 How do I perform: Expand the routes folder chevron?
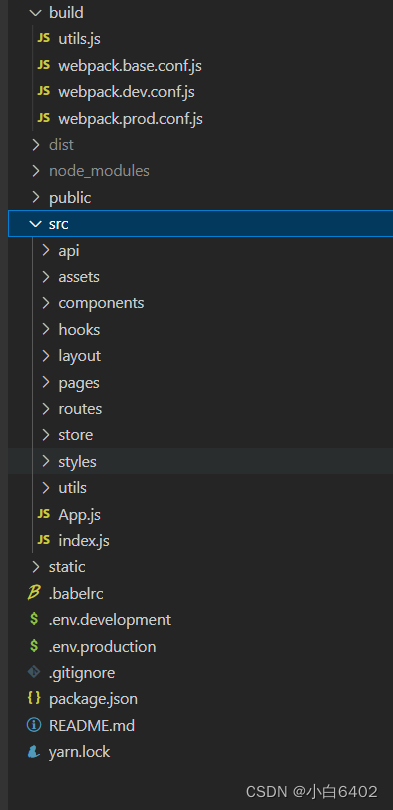coord(46,409)
